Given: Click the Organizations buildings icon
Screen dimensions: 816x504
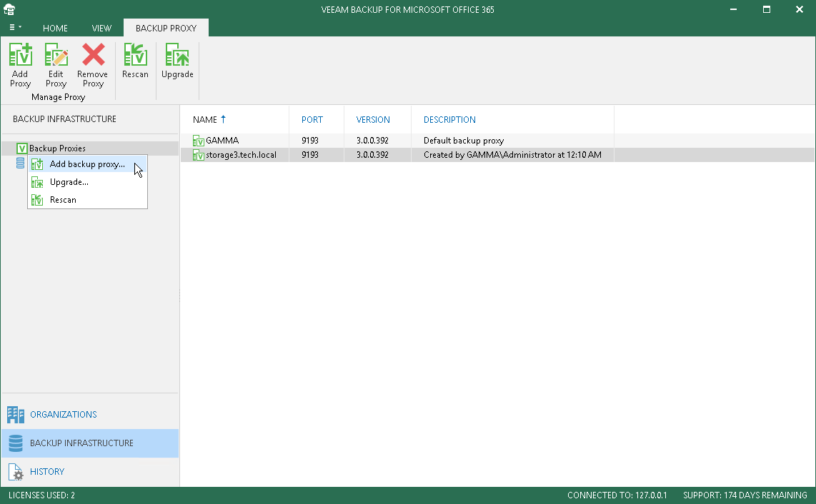Looking at the screenshot, I should (x=16, y=415).
